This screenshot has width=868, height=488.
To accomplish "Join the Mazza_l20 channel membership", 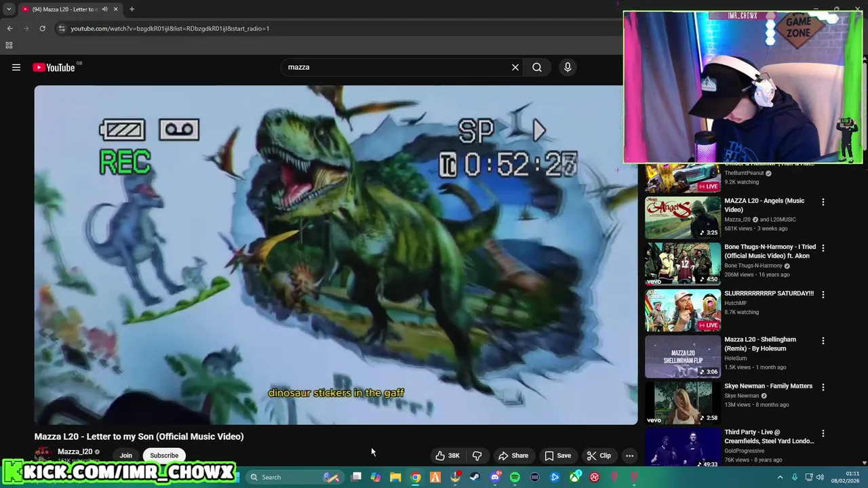I will [126, 455].
